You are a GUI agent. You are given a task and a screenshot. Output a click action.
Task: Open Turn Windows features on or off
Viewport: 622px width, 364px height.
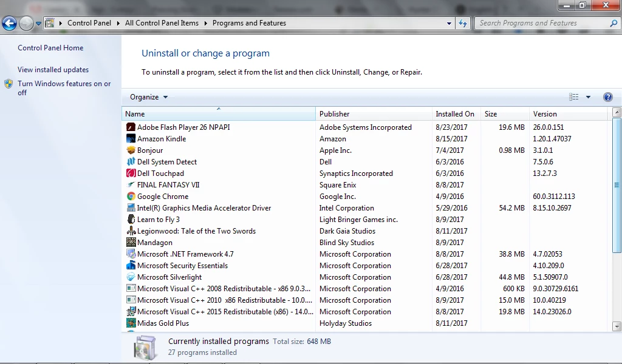(x=64, y=88)
